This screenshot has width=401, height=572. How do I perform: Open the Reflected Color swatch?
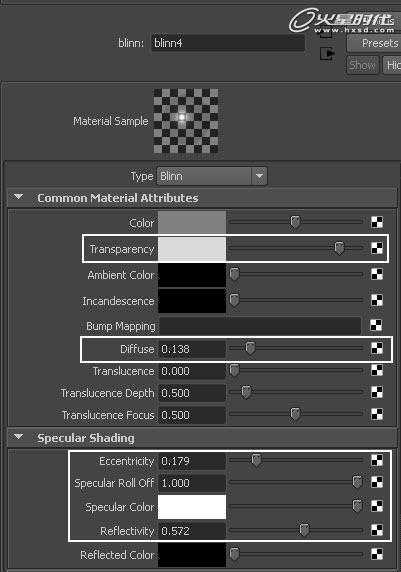[x=192, y=555]
